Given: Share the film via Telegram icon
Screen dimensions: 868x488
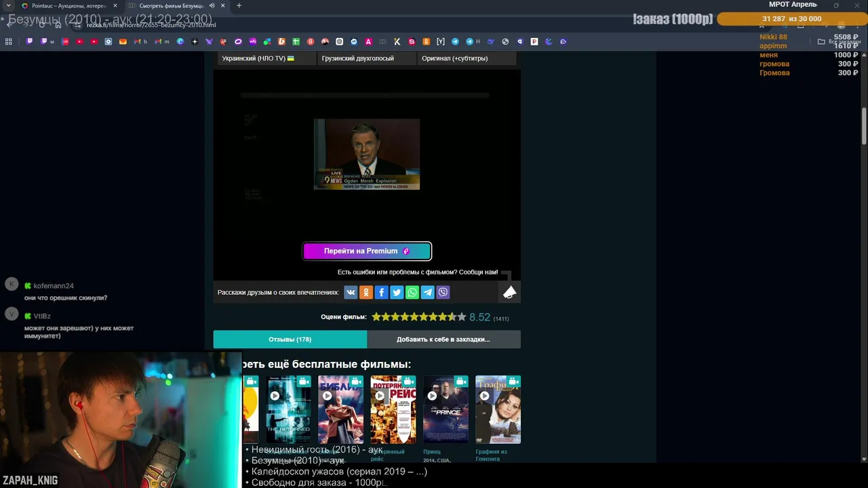Looking at the screenshot, I should pyautogui.click(x=428, y=292).
